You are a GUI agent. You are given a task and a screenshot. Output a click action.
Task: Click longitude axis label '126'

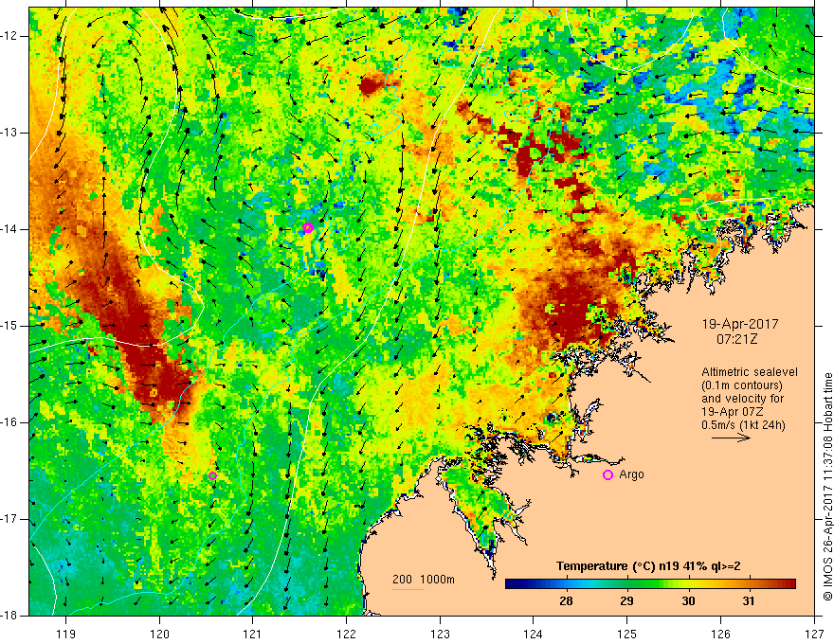point(720,634)
